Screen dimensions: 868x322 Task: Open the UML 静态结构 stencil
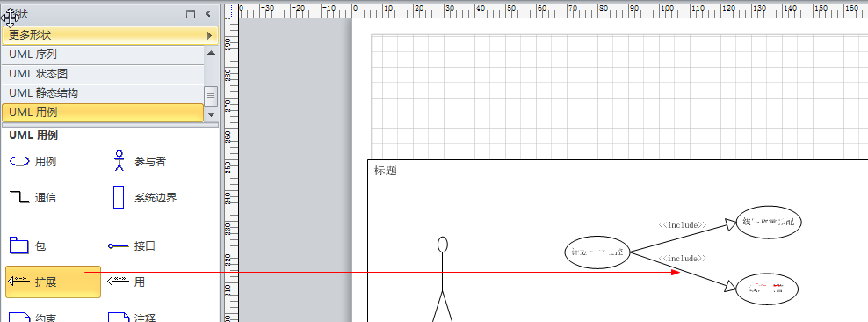coord(103,93)
